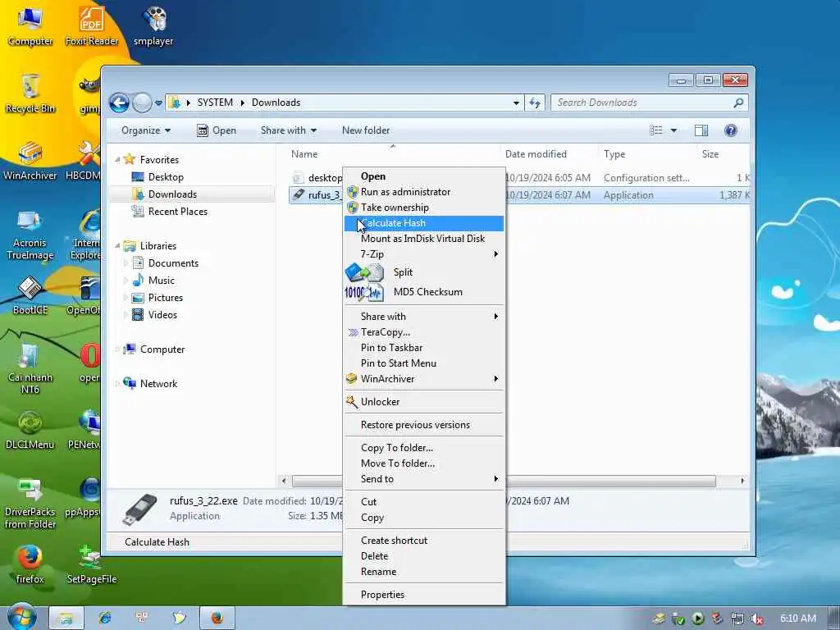Click the Open toolbar button

(217, 130)
